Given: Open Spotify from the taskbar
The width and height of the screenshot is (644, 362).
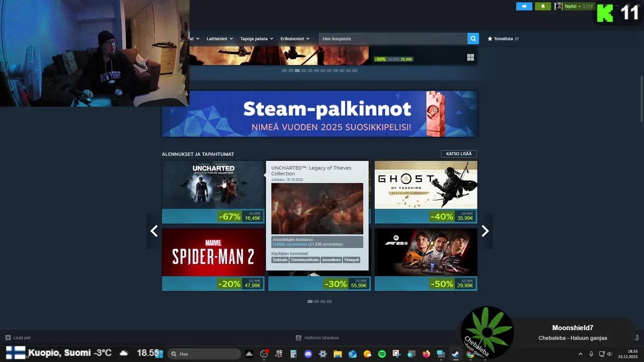Looking at the screenshot, I should [382, 354].
